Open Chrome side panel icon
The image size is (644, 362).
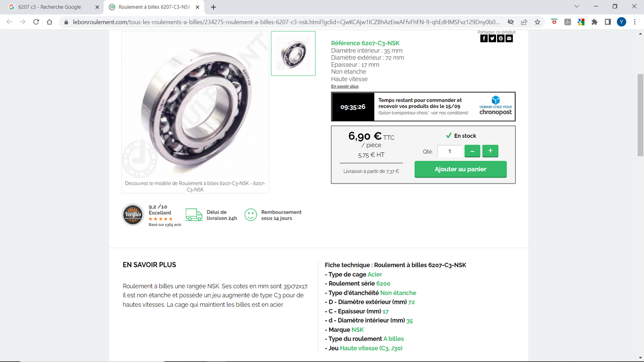(608, 22)
